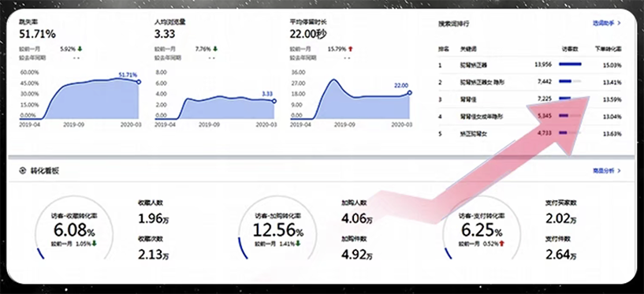The image size is (644, 294).
Task: Click green down arrow next to 1.05%
Action: (x=94, y=244)
